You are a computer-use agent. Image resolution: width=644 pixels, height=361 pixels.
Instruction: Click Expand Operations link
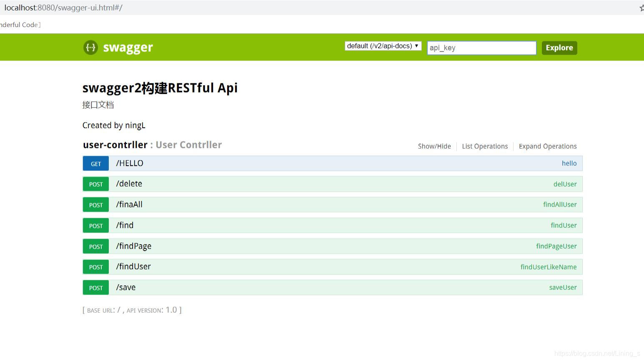click(548, 146)
